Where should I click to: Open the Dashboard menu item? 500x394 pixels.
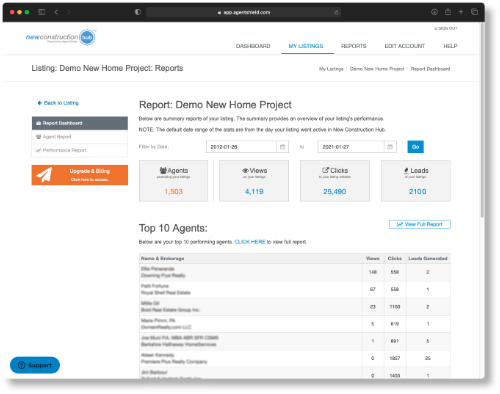(253, 46)
